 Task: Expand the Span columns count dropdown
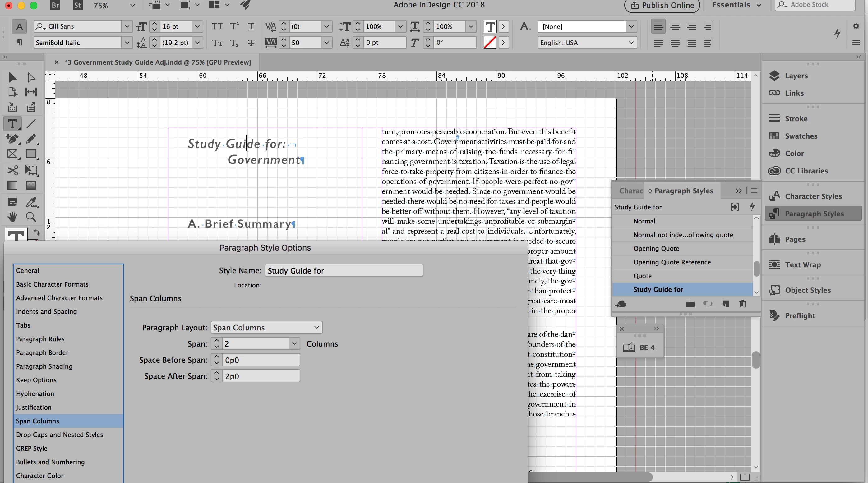(294, 343)
